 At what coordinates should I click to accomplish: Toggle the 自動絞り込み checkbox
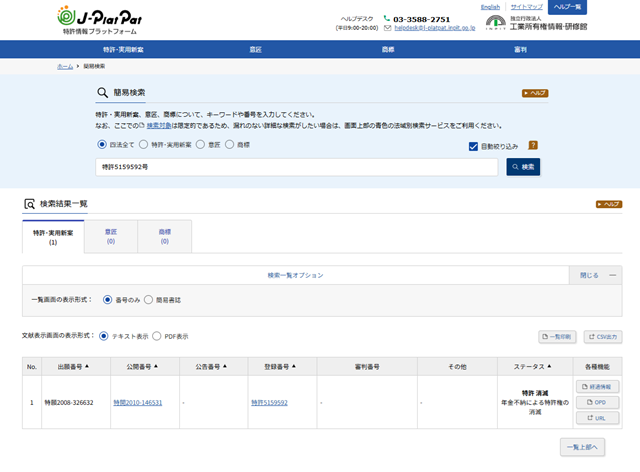pyautogui.click(x=473, y=146)
